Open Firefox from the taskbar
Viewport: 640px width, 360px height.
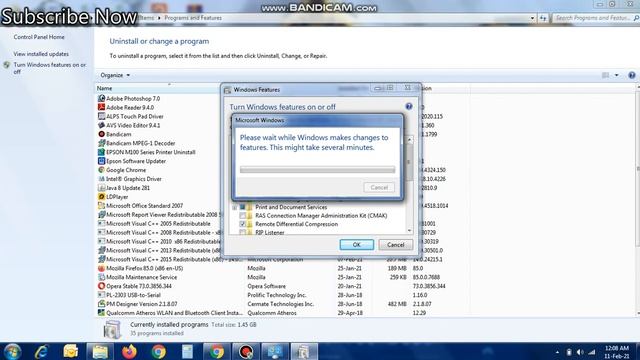[129, 351]
